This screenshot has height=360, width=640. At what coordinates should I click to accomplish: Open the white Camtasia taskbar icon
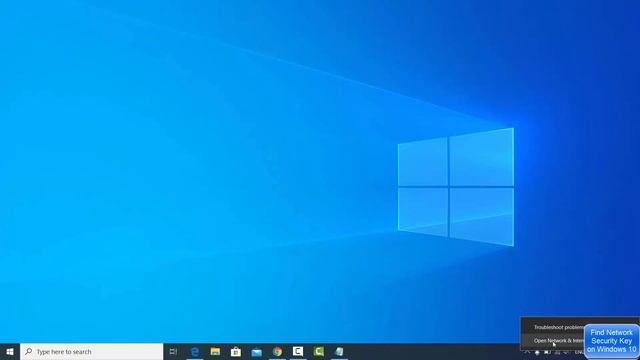pos(298,351)
